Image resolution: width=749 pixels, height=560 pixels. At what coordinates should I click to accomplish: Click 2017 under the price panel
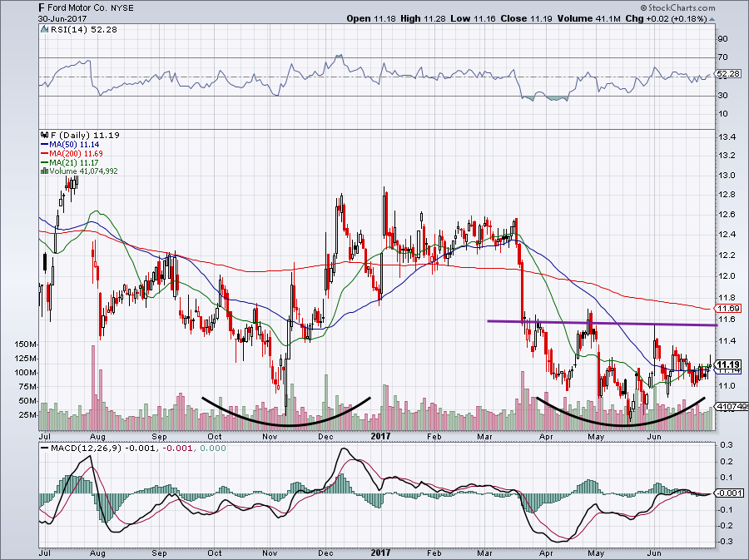pos(380,436)
